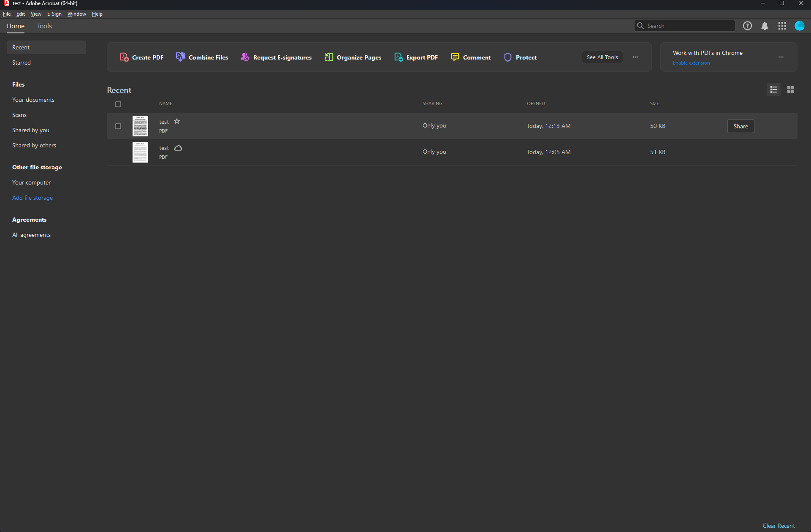Screen dimensions: 811x532
Task: Click the Create PDF tool icon
Action: 124,57
